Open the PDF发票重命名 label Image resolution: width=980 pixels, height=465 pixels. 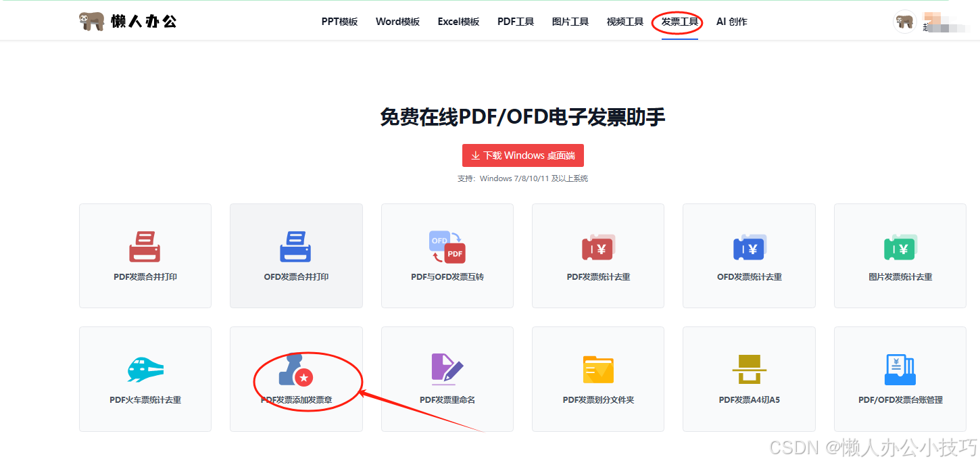tap(447, 400)
